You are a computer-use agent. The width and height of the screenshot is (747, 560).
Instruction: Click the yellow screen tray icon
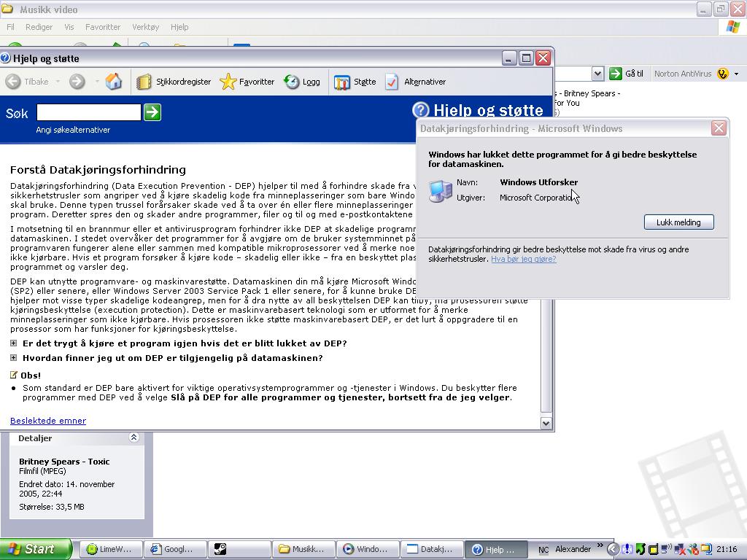(654, 550)
